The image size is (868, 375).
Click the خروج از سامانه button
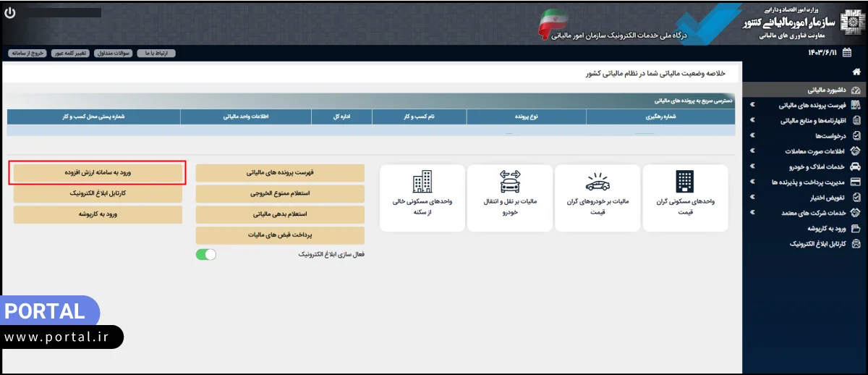(x=27, y=53)
